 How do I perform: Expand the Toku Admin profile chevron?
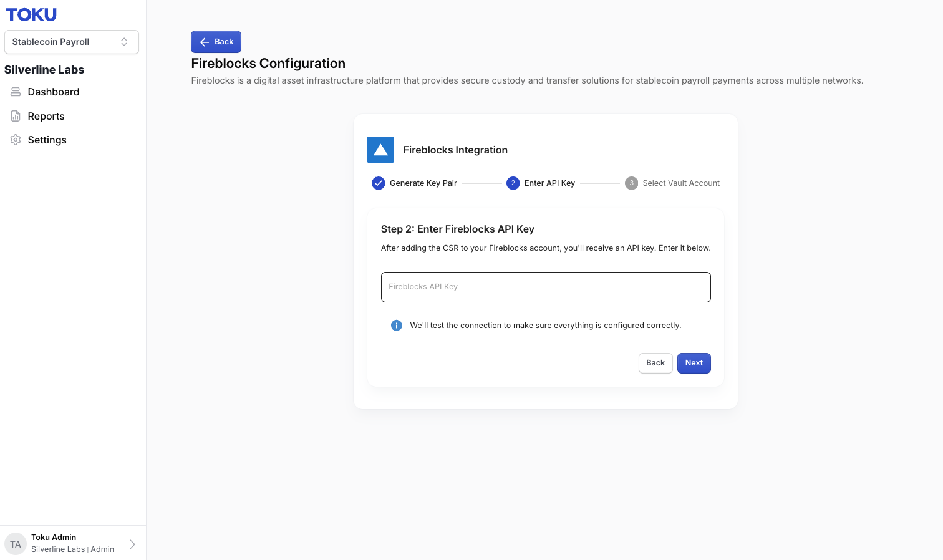point(132,544)
